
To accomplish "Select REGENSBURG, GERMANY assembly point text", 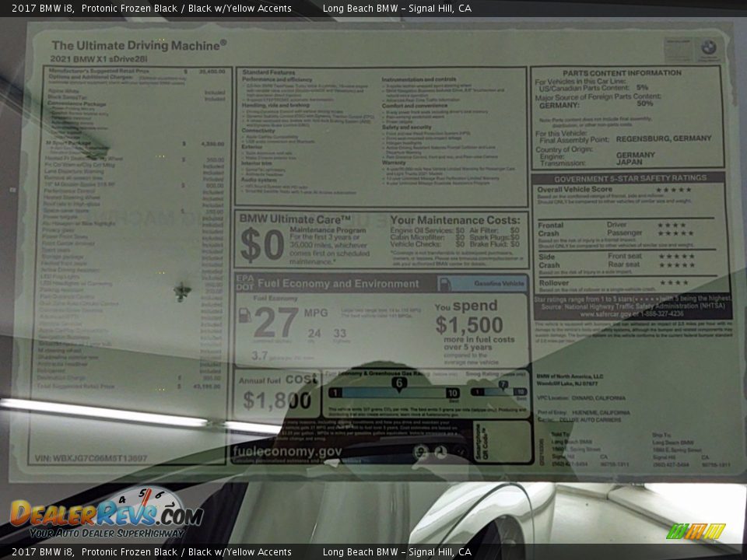I will pos(663,138).
